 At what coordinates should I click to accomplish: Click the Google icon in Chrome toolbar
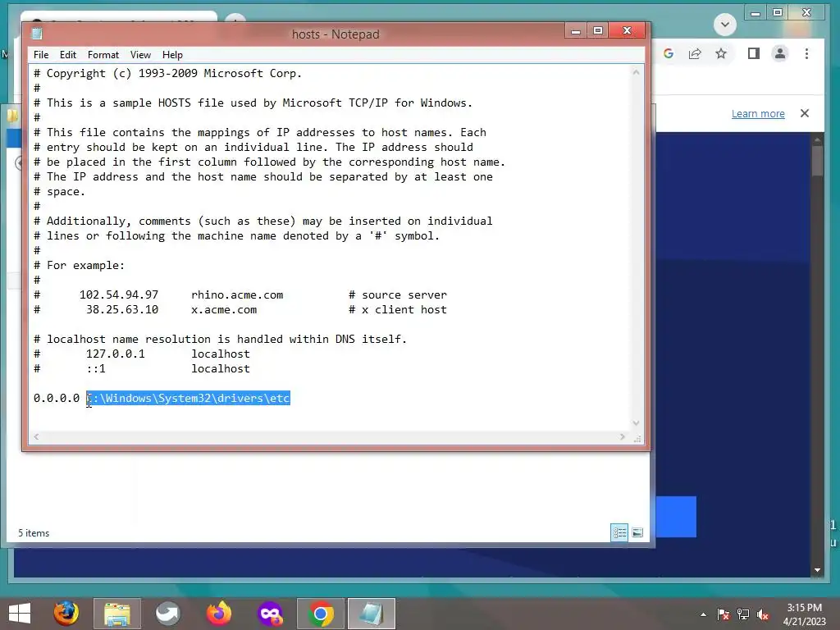[669, 53]
